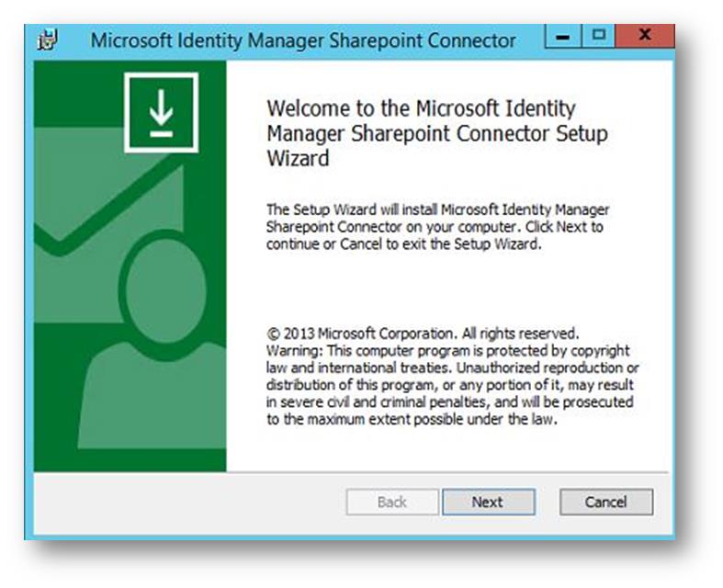The image size is (723, 588).
Task: Click the disabled Back button
Action: point(392,502)
